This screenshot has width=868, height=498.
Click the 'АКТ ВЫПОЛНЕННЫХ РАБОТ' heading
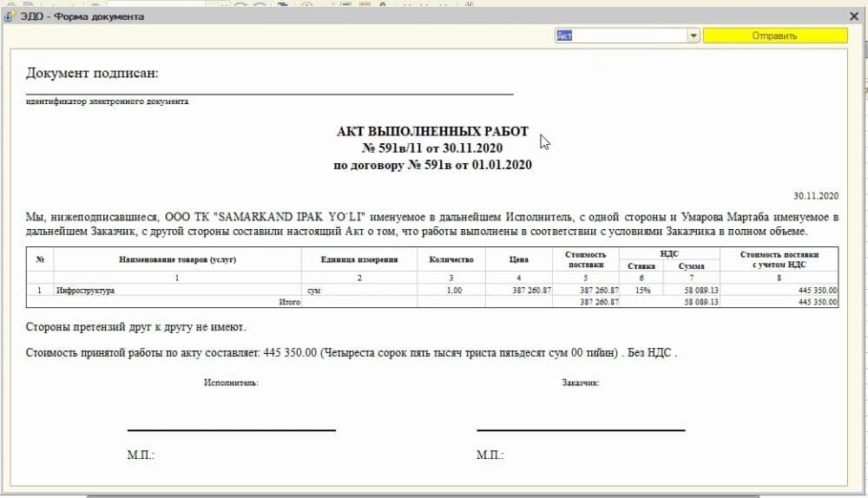click(x=432, y=132)
